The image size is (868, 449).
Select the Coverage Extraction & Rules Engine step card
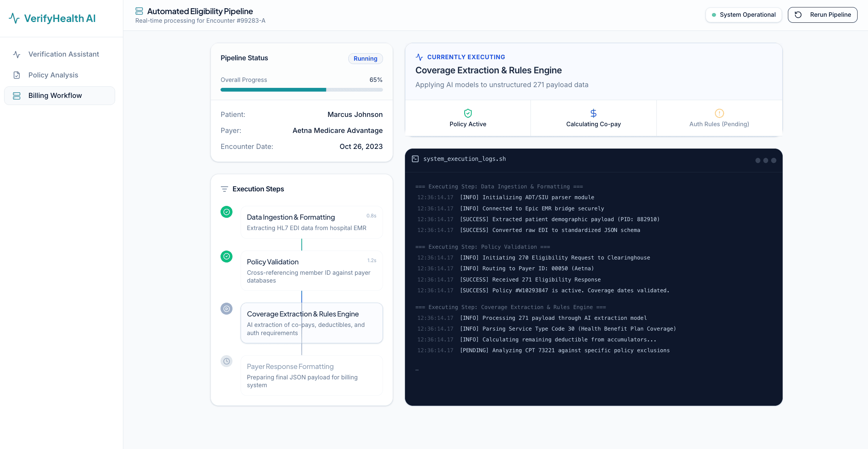tap(311, 323)
